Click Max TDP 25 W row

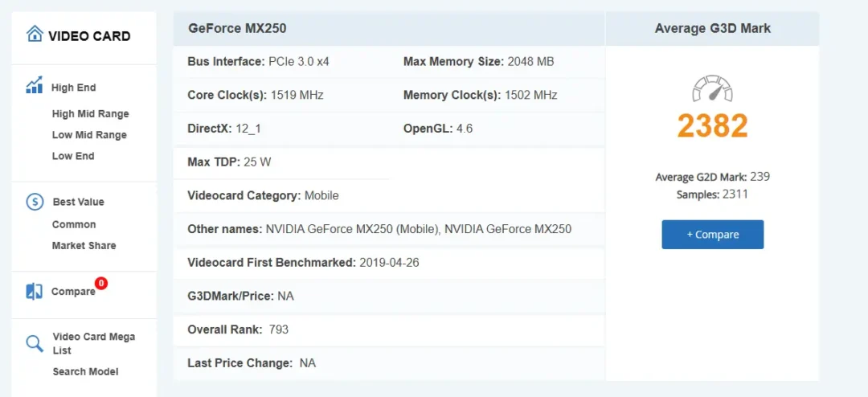click(281, 163)
